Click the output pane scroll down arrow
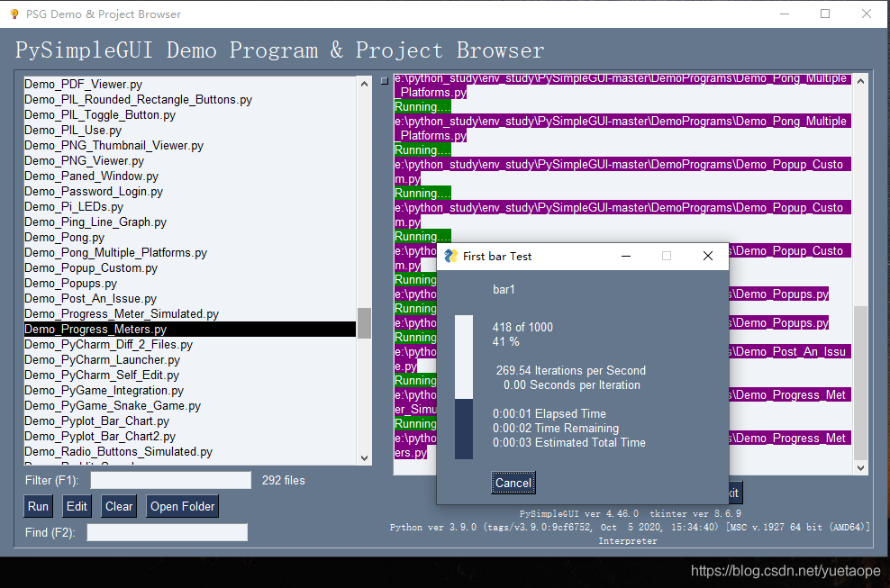The width and height of the screenshot is (890, 588). [x=860, y=468]
